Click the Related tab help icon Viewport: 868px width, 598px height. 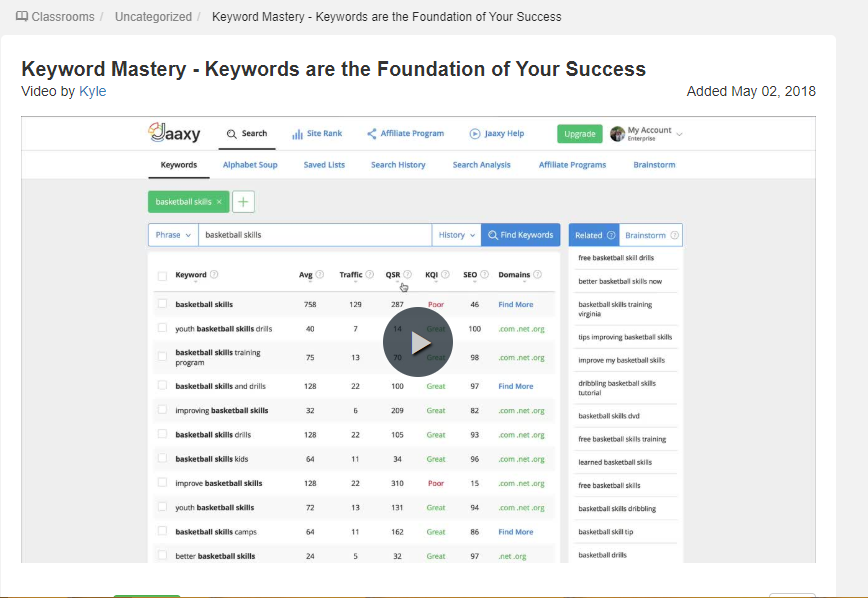pyautogui.click(x=611, y=235)
